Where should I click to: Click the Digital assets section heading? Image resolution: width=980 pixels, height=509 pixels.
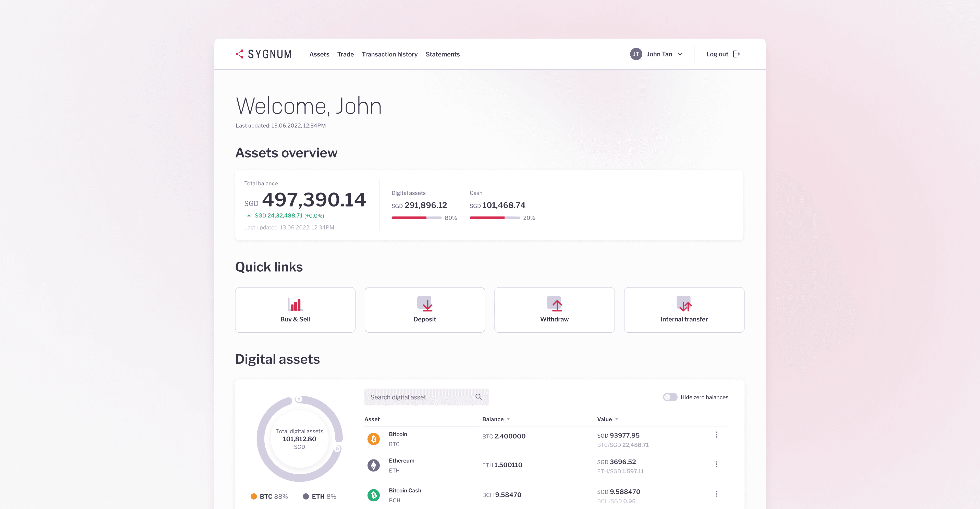click(278, 359)
